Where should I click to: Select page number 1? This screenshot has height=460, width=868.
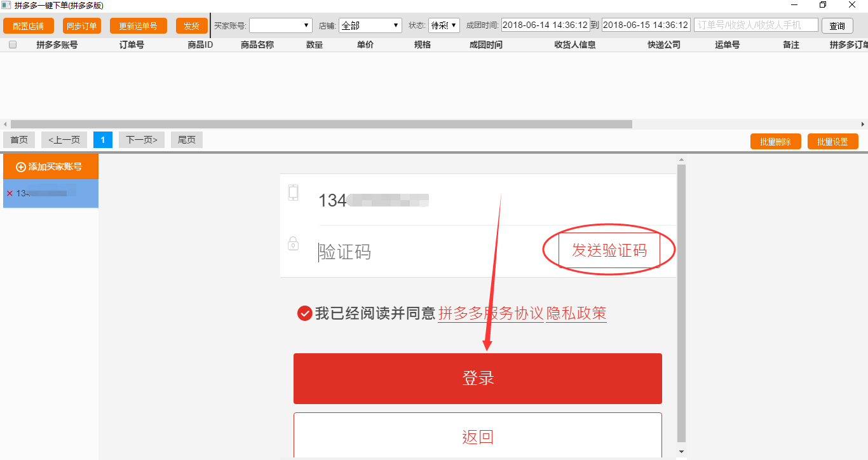pos(103,140)
